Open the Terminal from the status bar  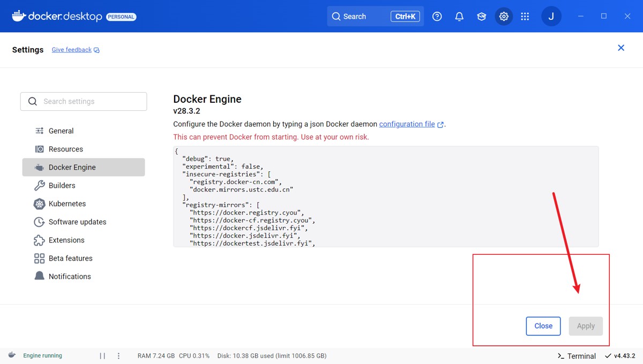[x=577, y=356]
